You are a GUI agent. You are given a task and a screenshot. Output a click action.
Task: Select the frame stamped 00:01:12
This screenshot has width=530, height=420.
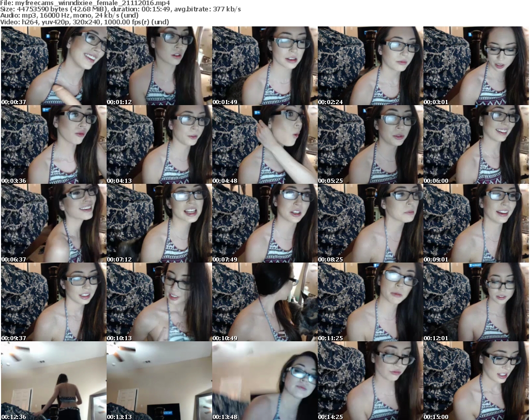159,66
